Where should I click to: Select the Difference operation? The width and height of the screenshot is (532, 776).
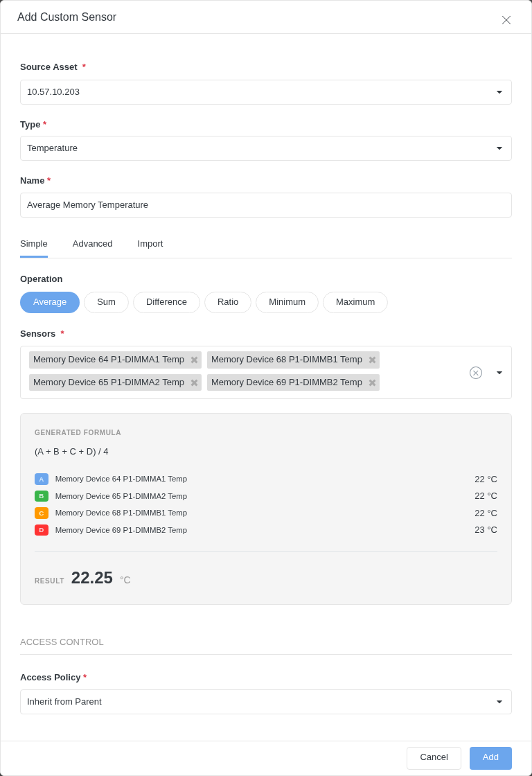166,302
